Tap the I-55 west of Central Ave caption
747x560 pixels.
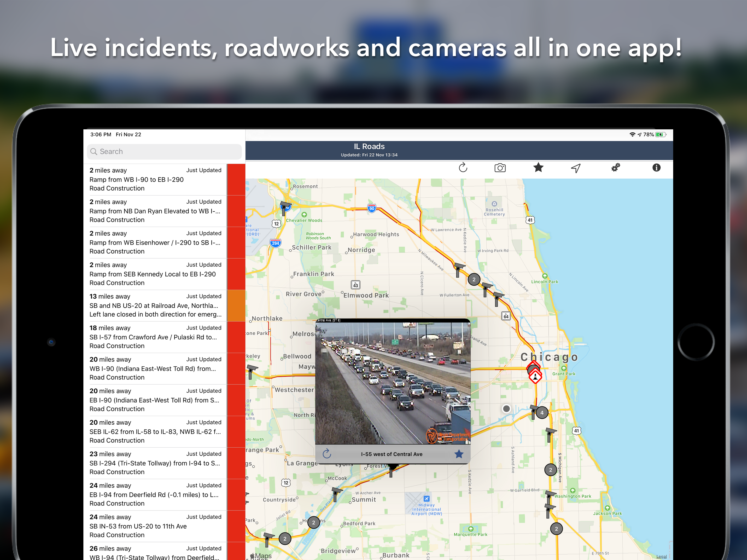(x=391, y=454)
